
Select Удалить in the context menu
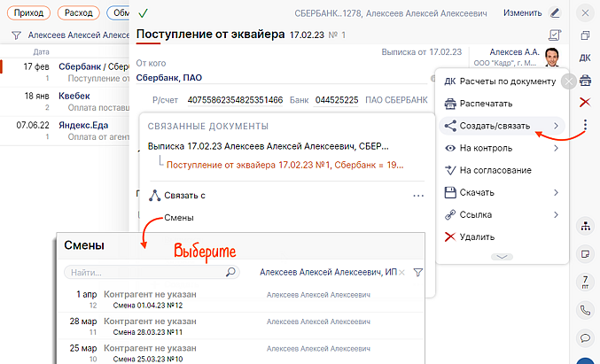pos(477,236)
